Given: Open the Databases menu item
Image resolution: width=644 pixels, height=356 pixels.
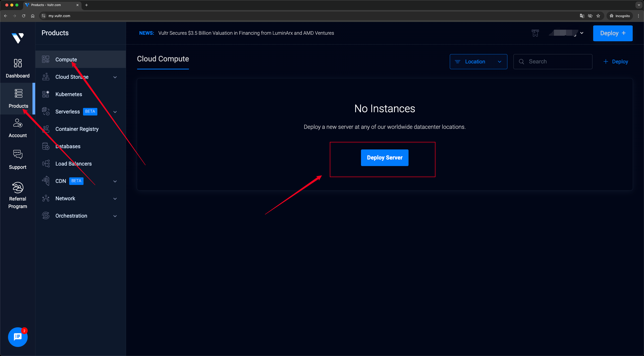Looking at the screenshot, I should tap(68, 146).
